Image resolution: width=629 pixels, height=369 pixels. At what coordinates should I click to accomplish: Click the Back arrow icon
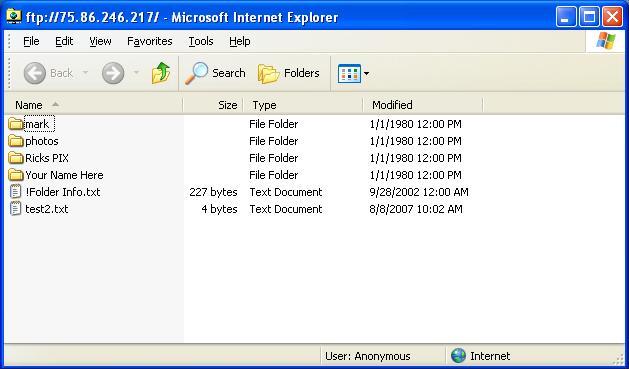tap(34, 73)
